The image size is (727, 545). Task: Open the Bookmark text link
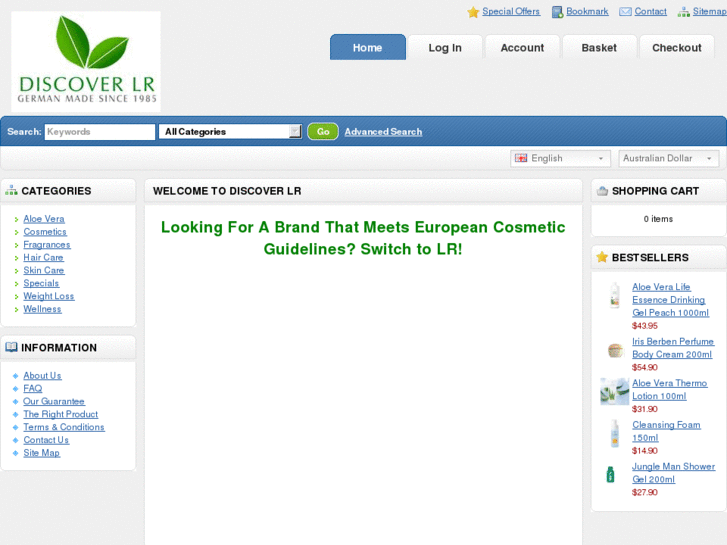[587, 12]
